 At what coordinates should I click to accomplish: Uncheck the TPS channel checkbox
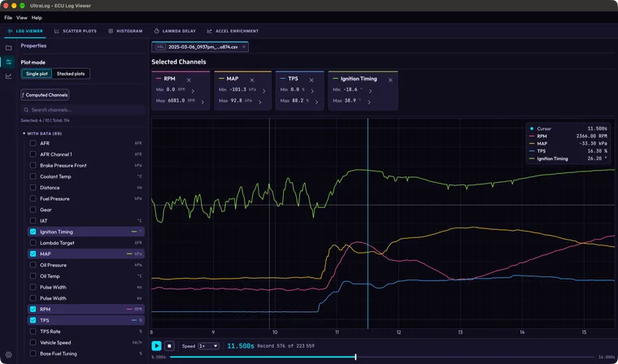coord(33,320)
